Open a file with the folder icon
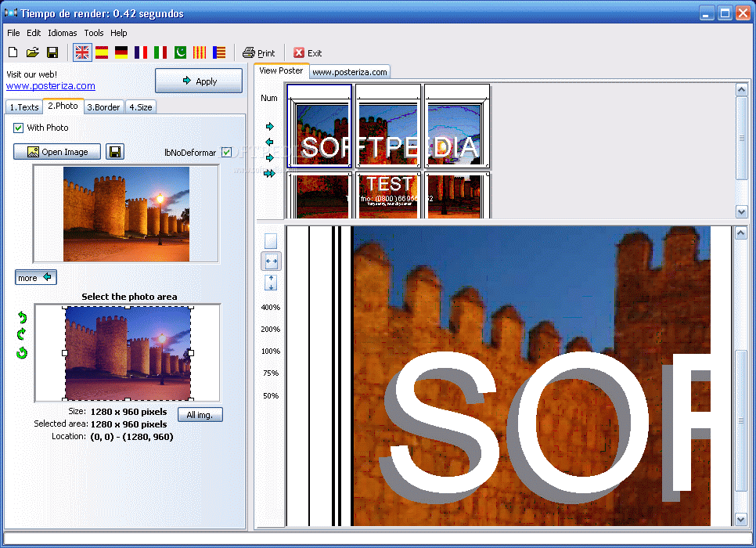The height and width of the screenshot is (548, 756). (33, 52)
